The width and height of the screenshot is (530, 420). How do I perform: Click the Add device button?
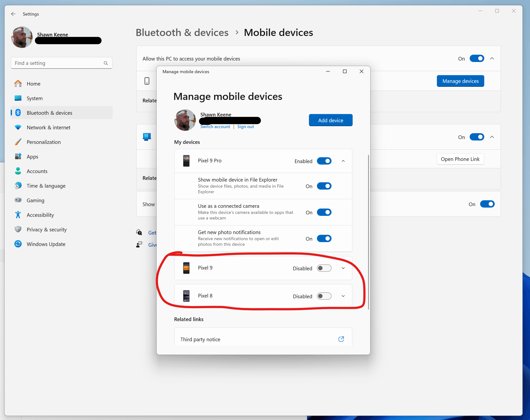(330, 120)
